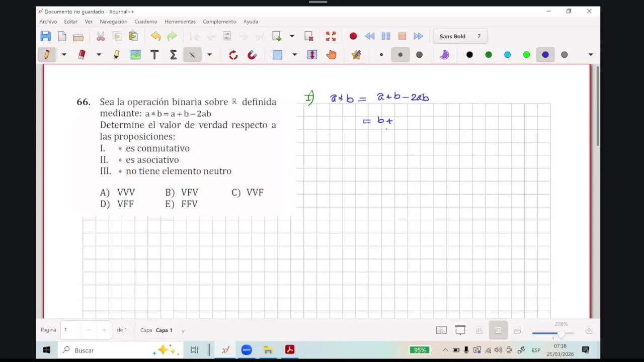Open the insert page dropdown arrow

coord(292,36)
